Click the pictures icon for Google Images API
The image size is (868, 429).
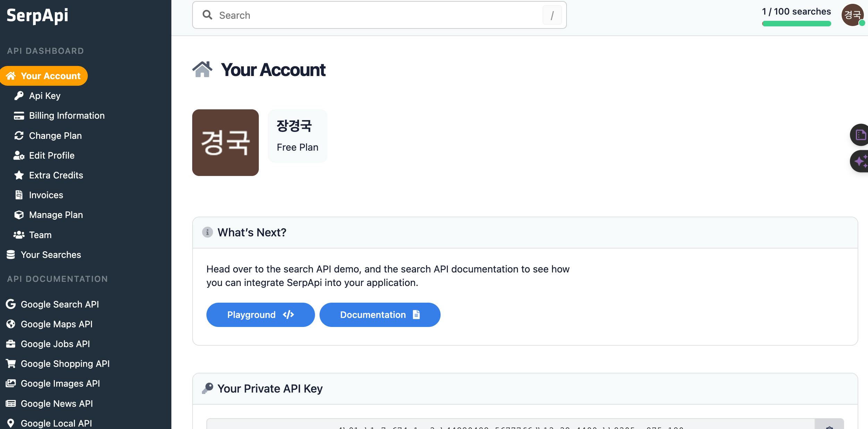pos(11,383)
